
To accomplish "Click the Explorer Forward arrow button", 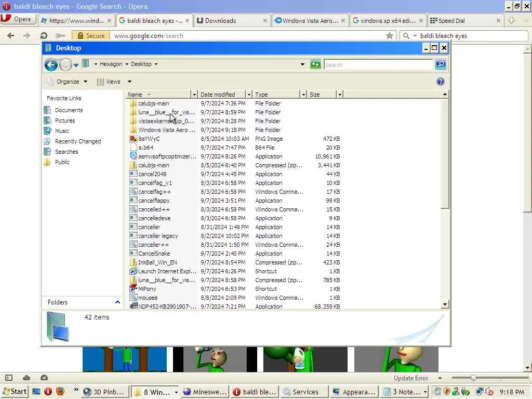I will click(x=65, y=64).
